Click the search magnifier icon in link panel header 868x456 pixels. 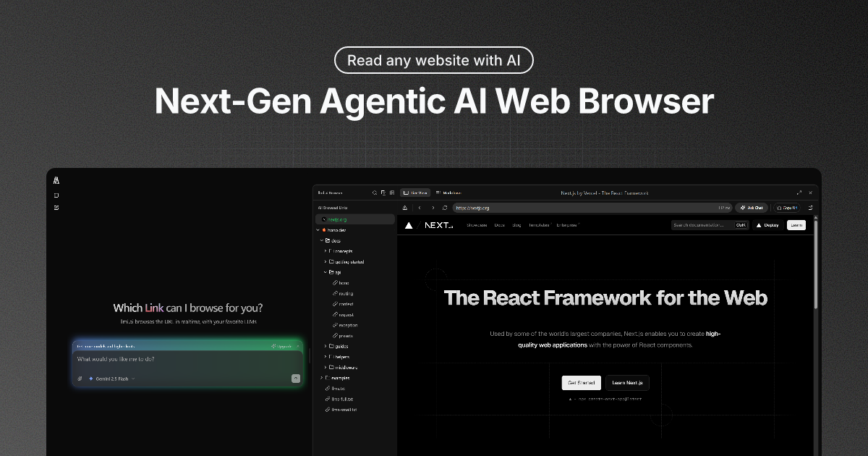pos(375,193)
